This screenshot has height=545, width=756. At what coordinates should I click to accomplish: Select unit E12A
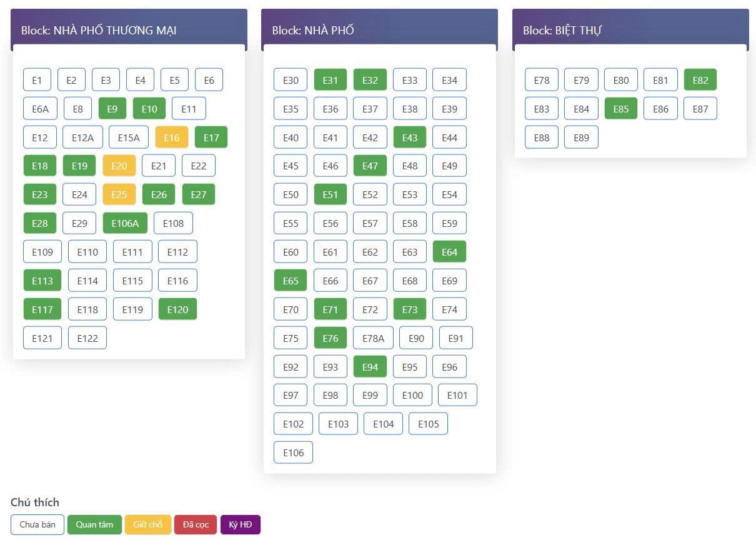point(82,137)
